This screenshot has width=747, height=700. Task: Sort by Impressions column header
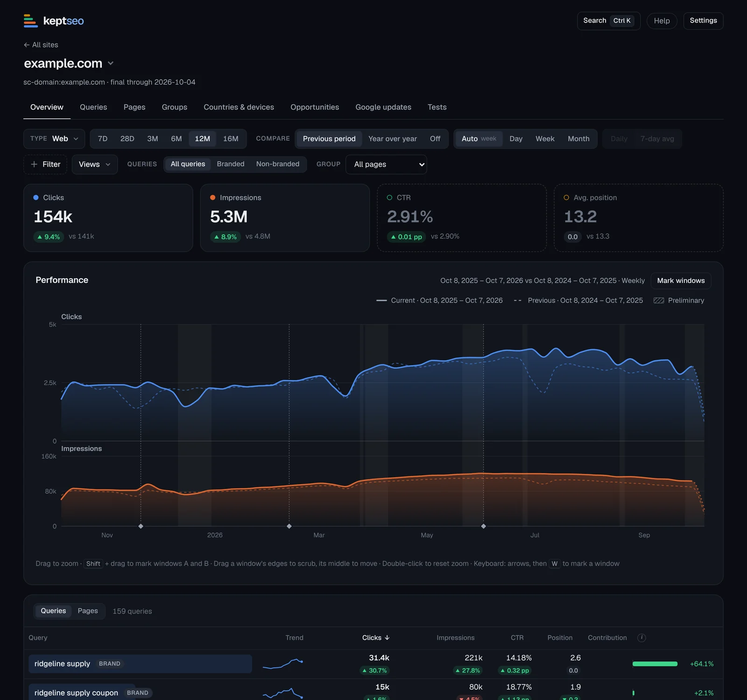(455, 637)
